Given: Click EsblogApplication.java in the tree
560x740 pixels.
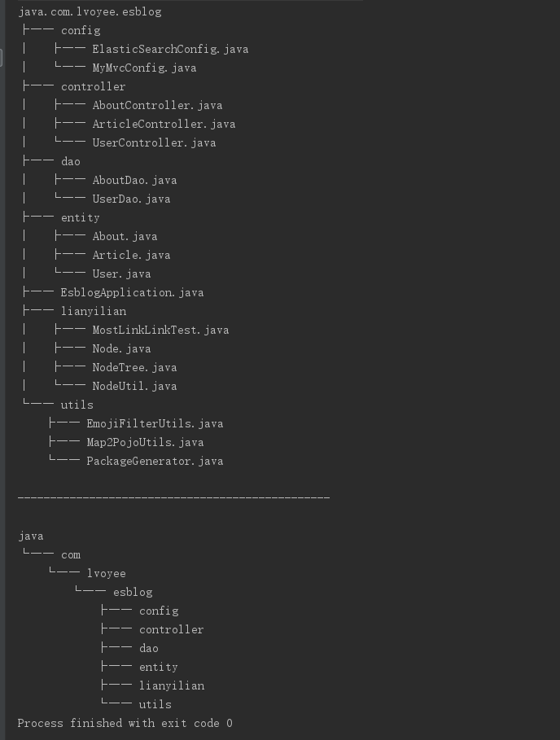Looking at the screenshot, I should tap(132, 292).
